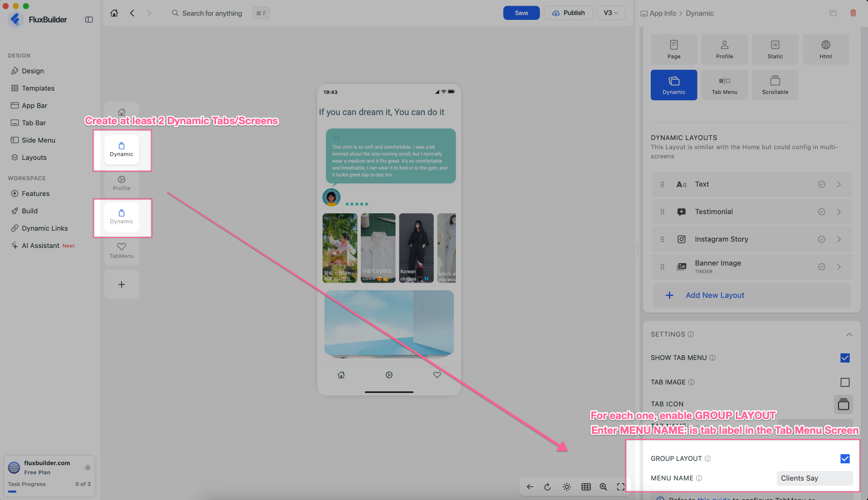
Task: Click Add New Layout
Action: pyautogui.click(x=751, y=295)
